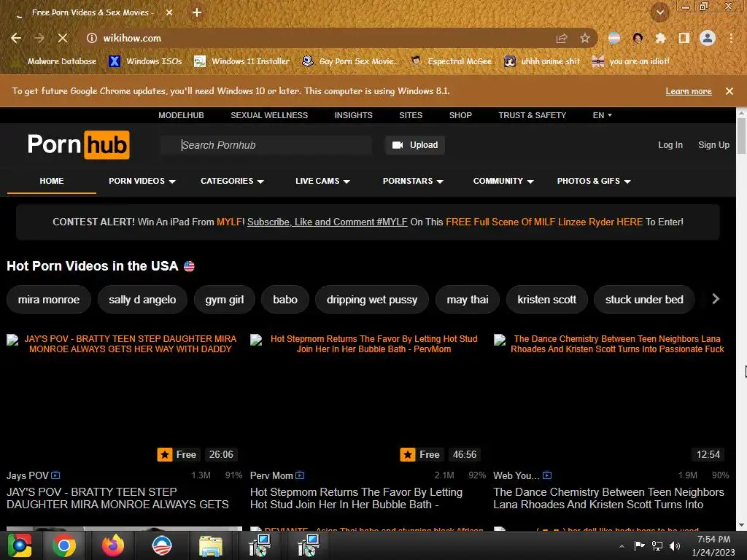Click the 46:56 duration label
The height and width of the screenshot is (560, 747).
tap(465, 454)
